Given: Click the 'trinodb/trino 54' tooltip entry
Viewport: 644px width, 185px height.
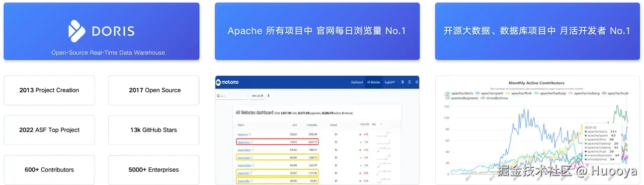Looking at the screenshot, I should click(x=600, y=159).
